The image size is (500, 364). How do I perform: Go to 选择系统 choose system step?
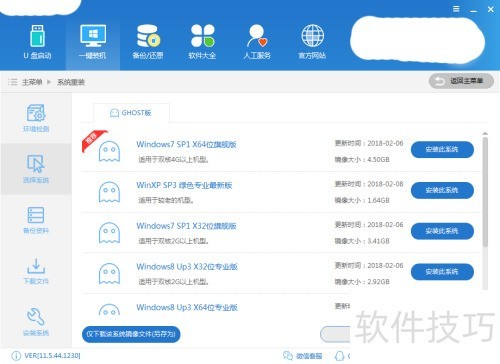click(36, 169)
